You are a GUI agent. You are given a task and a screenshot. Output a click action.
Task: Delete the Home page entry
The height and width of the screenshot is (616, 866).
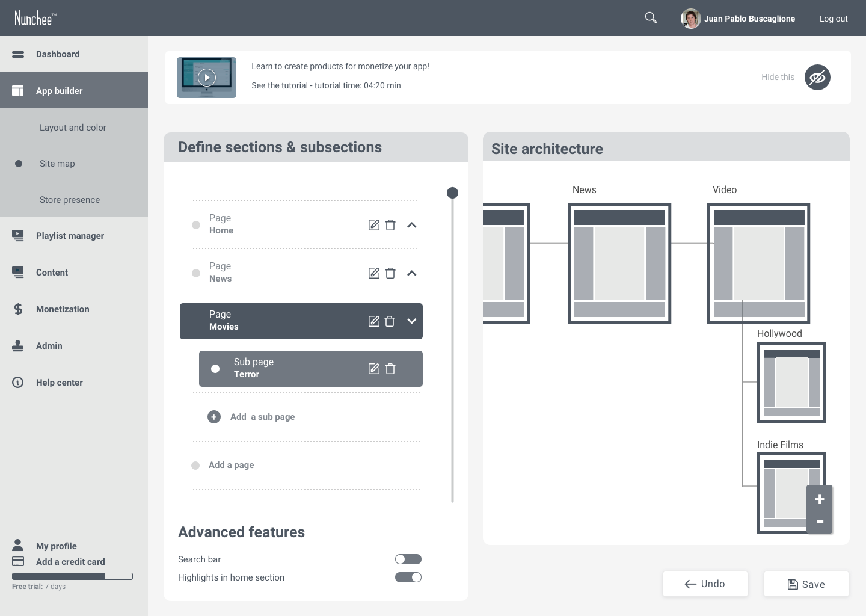[390, 225]
